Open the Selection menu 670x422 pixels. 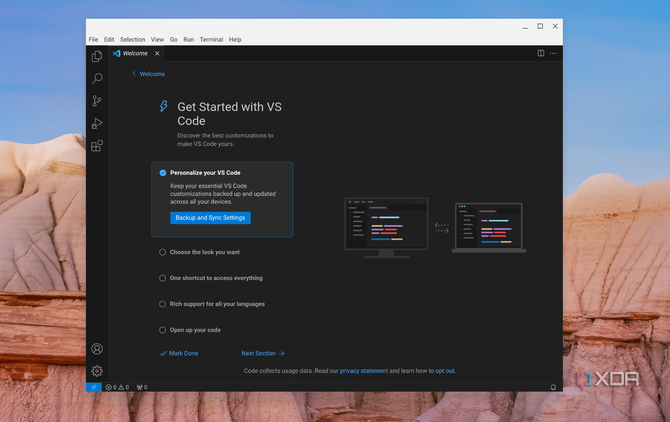(132, 39)
